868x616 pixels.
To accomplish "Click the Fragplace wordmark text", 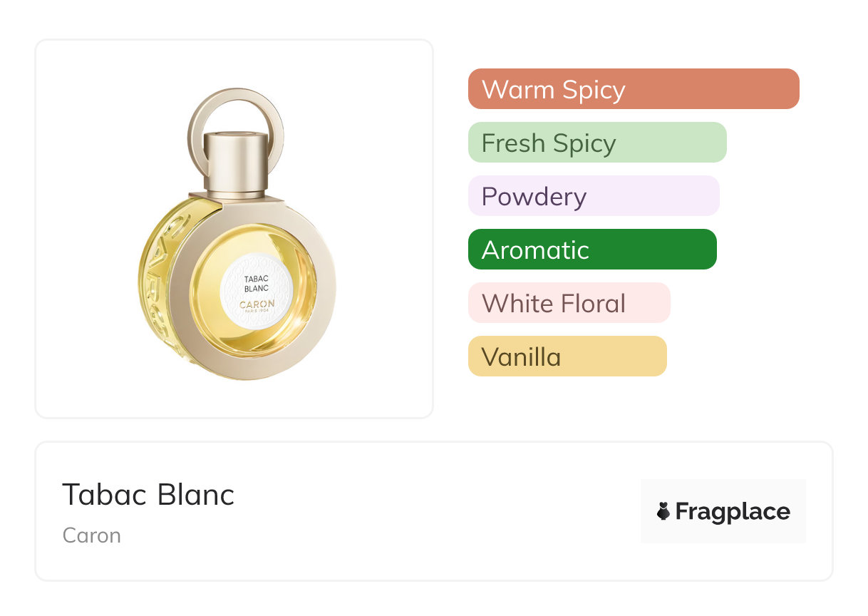I will (733, 511).
